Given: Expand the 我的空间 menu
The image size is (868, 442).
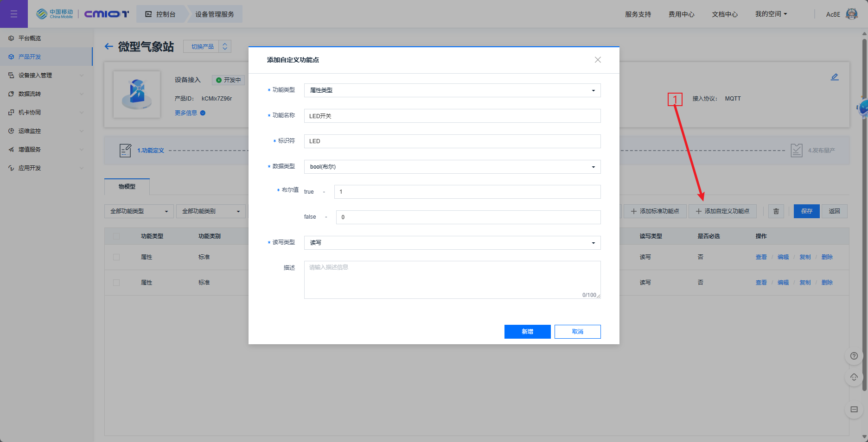Looking at the screenshot, I should [771, 14].
